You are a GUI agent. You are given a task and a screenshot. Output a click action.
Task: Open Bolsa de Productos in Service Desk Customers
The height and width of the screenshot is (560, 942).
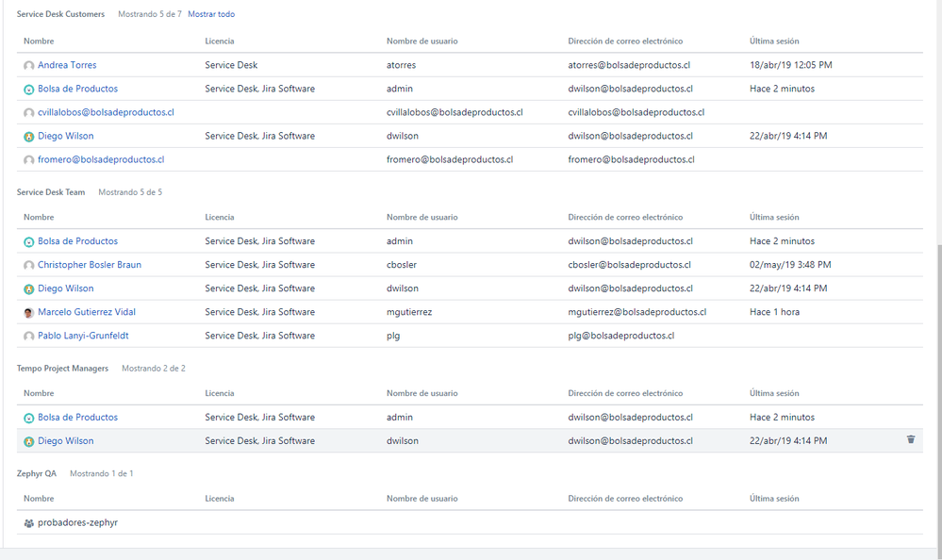(x=77, y=89)
